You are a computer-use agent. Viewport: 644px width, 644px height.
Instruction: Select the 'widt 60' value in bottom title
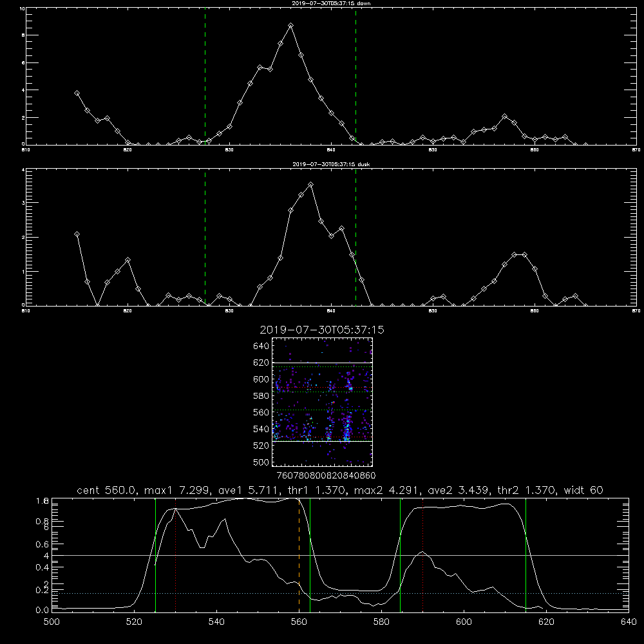[x=583, y=490]
